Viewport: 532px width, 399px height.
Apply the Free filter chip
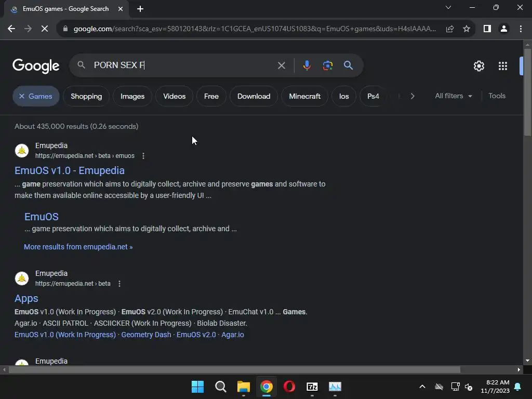[211, 96]
